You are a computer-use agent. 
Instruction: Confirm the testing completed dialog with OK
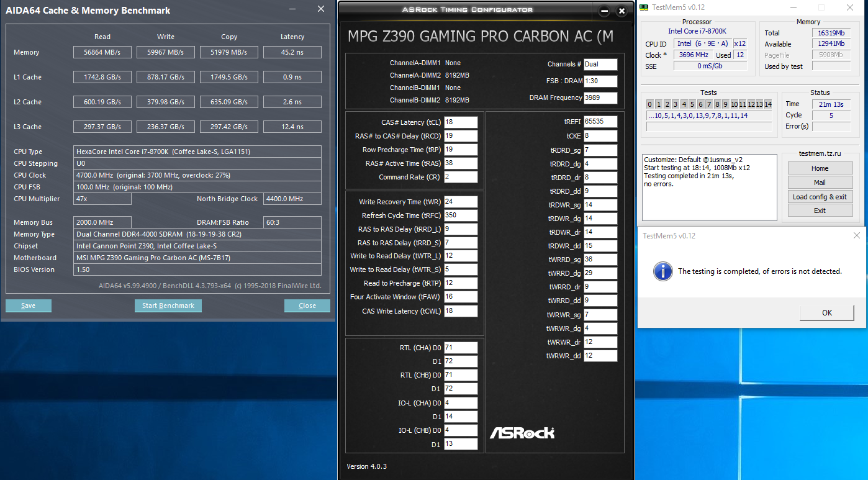[827, 313]
